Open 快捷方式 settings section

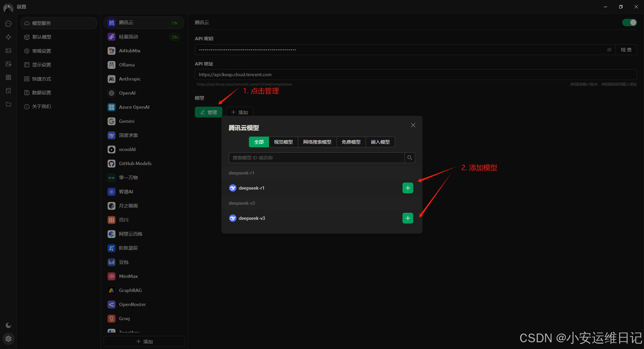[59, 79]
